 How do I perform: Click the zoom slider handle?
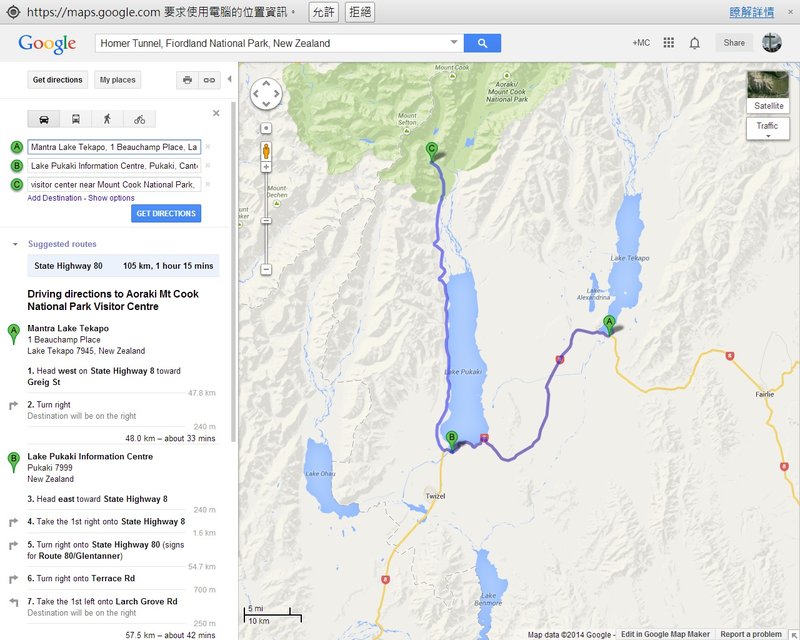coord(266,220)
